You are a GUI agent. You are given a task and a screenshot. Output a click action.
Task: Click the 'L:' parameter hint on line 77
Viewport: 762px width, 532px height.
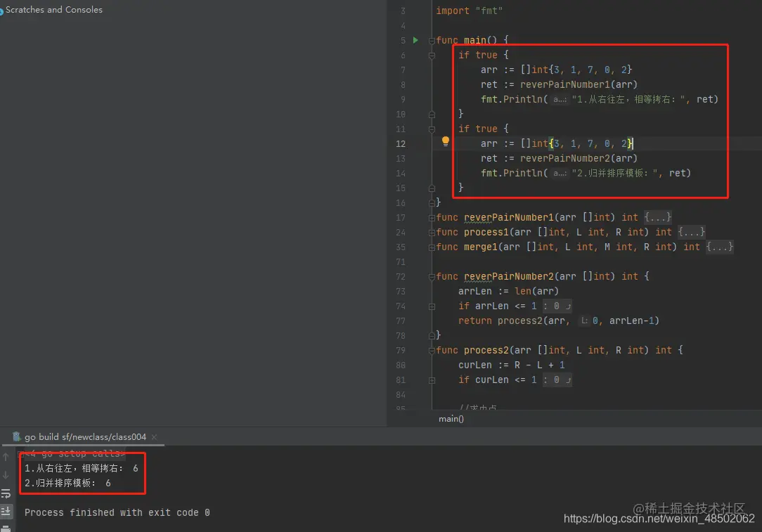[x=584, y=320]
